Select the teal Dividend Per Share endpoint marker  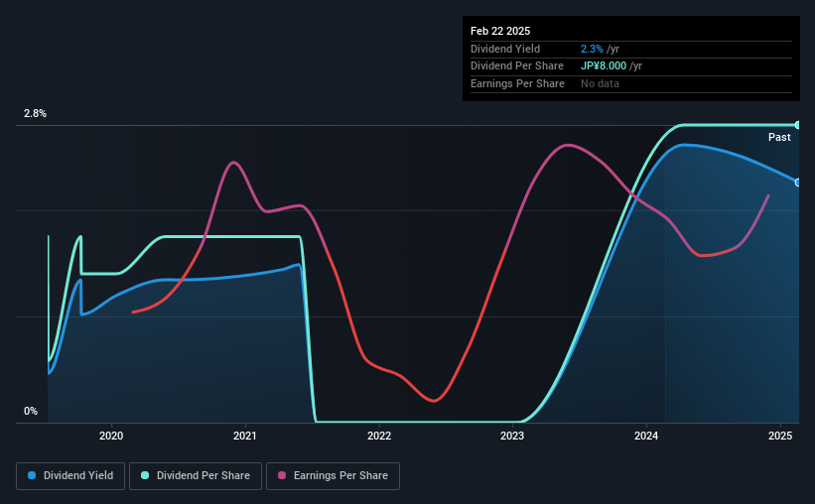pos(798,125)
